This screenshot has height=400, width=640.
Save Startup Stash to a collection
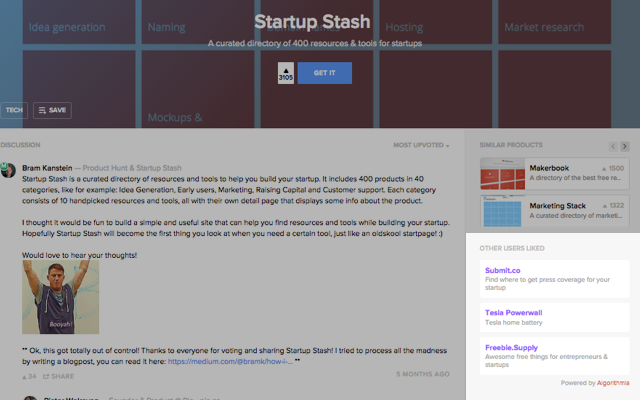click(52, 110)
